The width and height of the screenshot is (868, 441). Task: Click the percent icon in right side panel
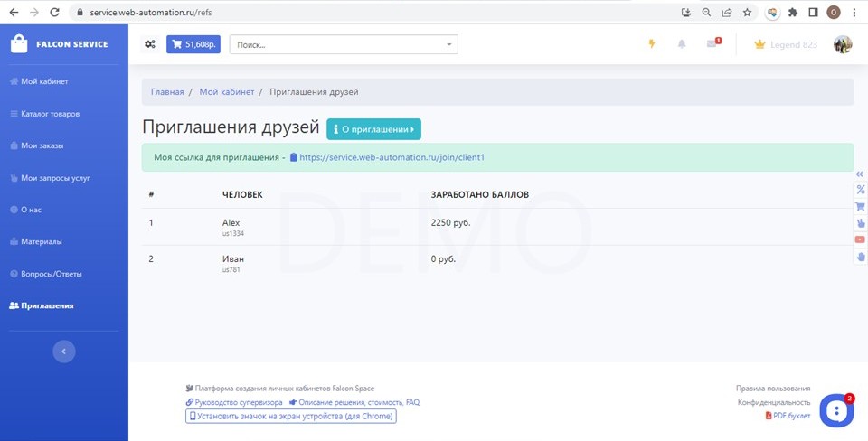tap(860, 190)
